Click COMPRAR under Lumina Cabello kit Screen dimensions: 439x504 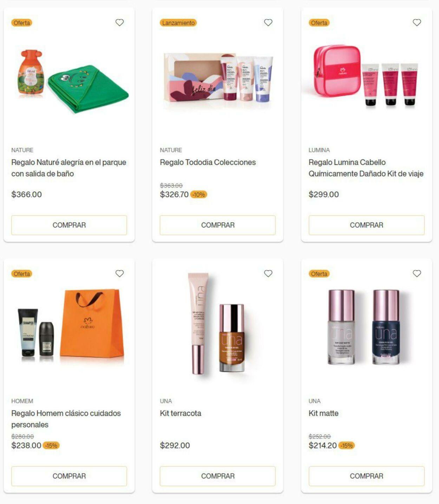pos(366,225)
